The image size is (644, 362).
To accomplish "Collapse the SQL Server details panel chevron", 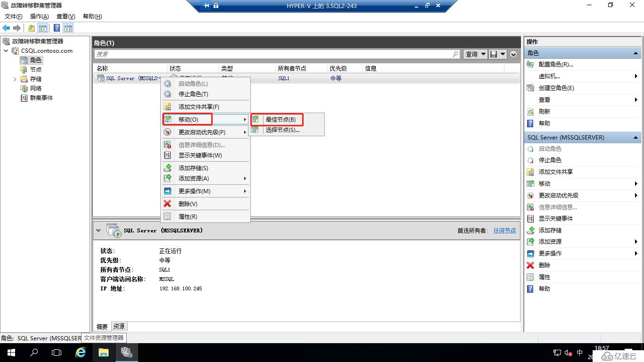I will tap(98, 230).
